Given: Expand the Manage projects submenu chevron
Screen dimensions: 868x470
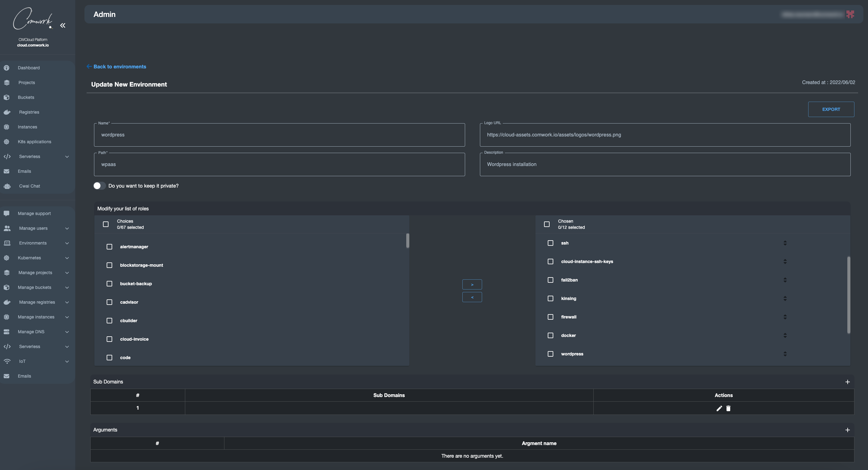Looking at the screenshot, I should tap(67, 273).
